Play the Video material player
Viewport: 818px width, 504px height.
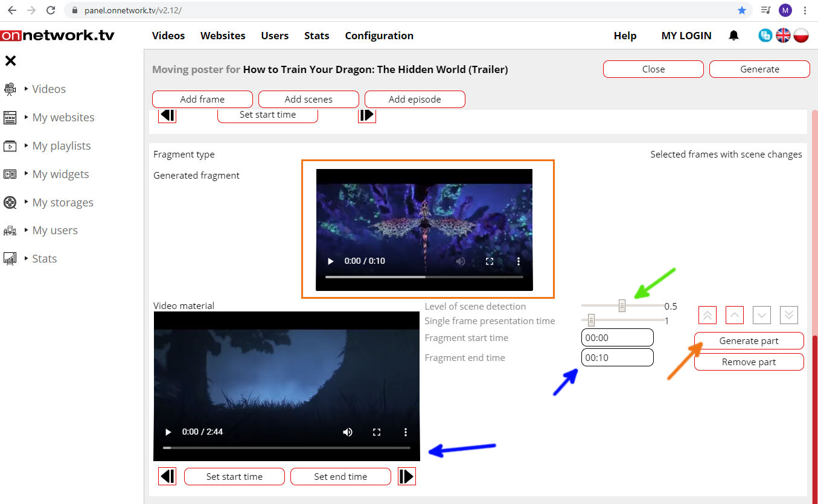click(x=168, y=432)
